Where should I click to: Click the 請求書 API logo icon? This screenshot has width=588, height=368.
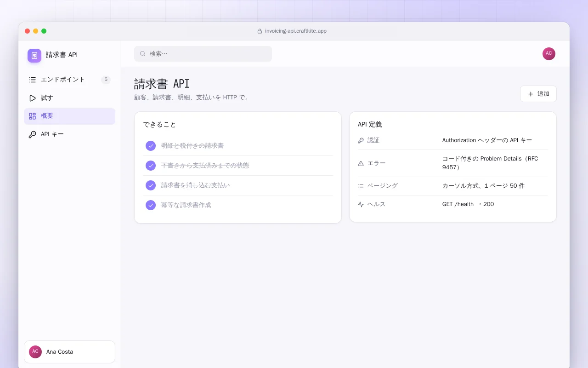[x=34, y=56]
